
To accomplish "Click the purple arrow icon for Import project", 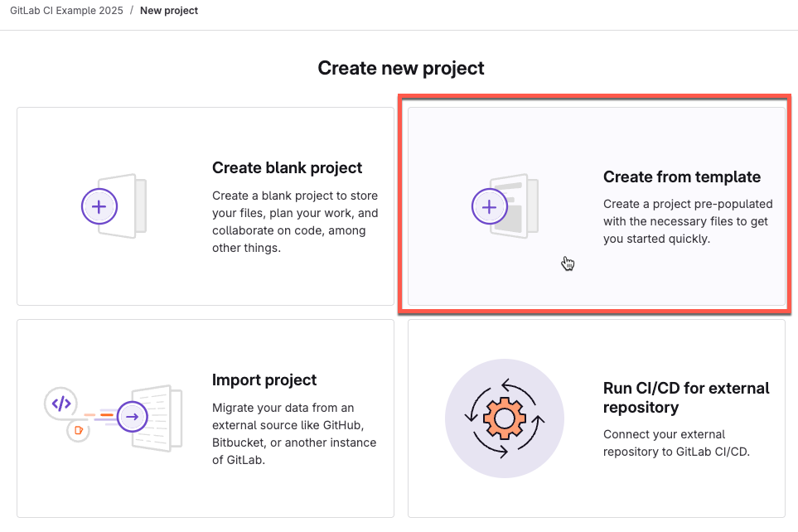I will coord(132,417).
